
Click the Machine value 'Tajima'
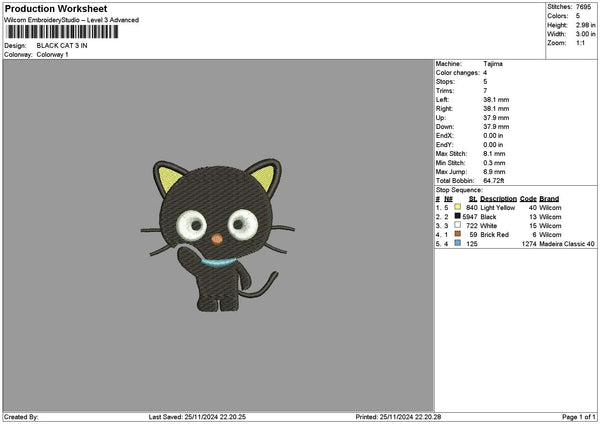pos(493,64)
